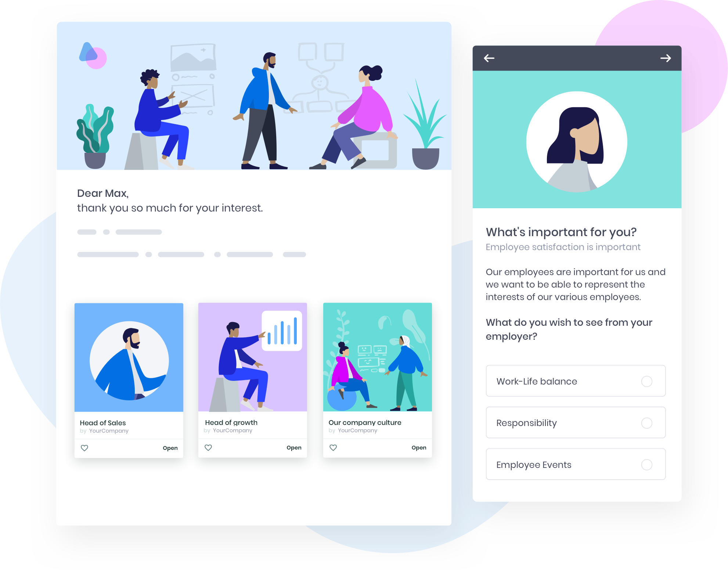Click the back arrow navigation icon
The width and height of the screenshot is (728, 570).
point(488,57)
